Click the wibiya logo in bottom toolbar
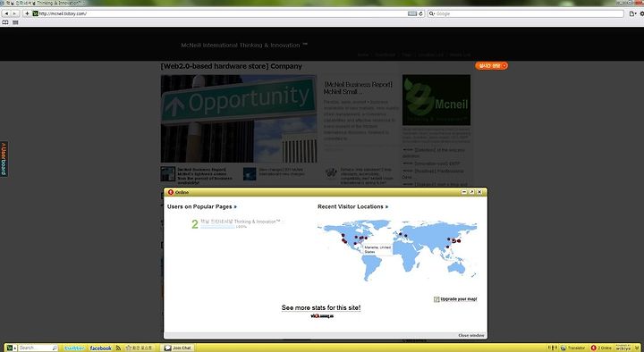Screen dimensions: 644x352 click(x=623, y=348)
